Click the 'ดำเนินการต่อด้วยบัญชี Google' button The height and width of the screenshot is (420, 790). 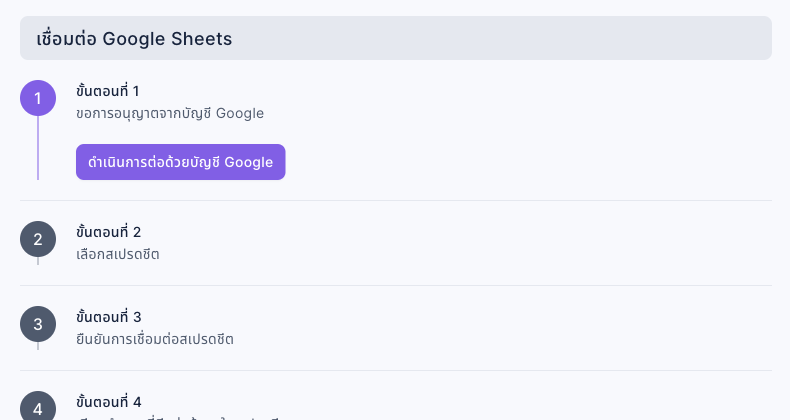[x=180, y=162]
